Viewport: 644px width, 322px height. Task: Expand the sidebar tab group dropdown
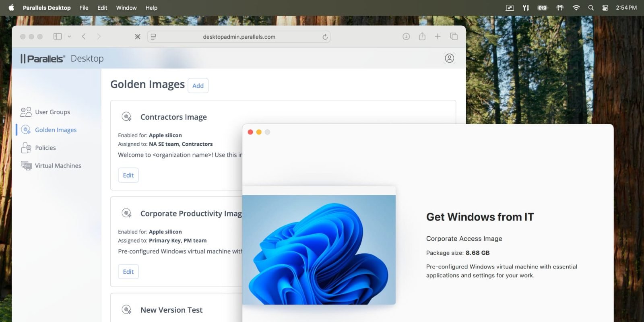(69, 37)
